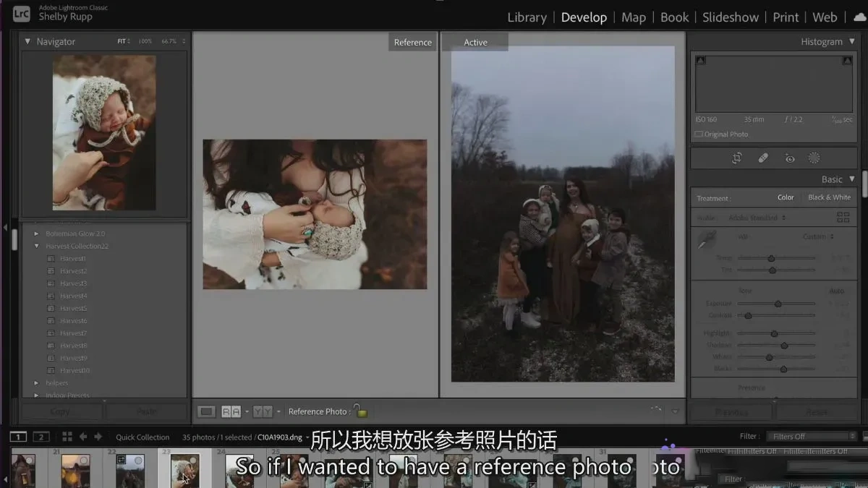Expand the Bohemian Glow 2.0 preset group
This screenshot has height=488, width=868.
(36, 234)
